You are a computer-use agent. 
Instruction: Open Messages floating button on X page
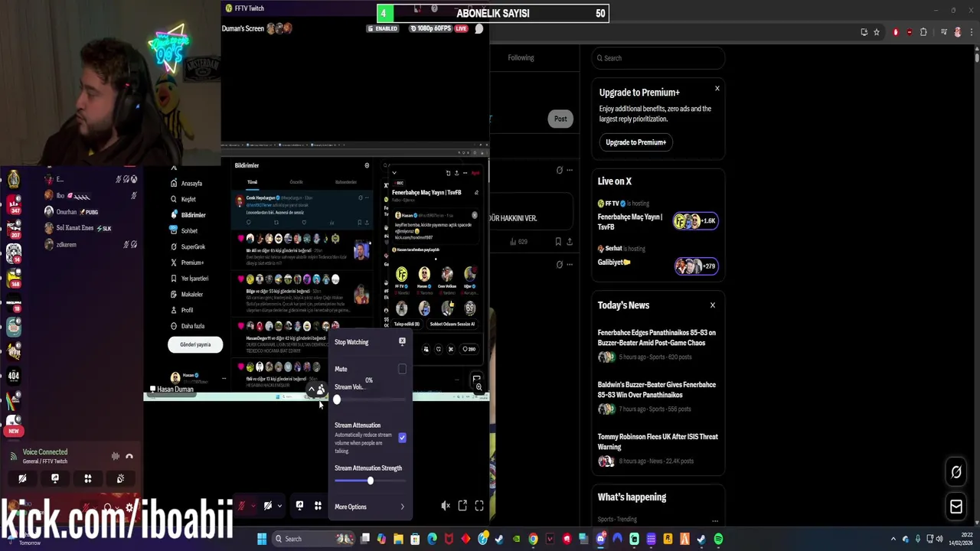coord(956,506)
